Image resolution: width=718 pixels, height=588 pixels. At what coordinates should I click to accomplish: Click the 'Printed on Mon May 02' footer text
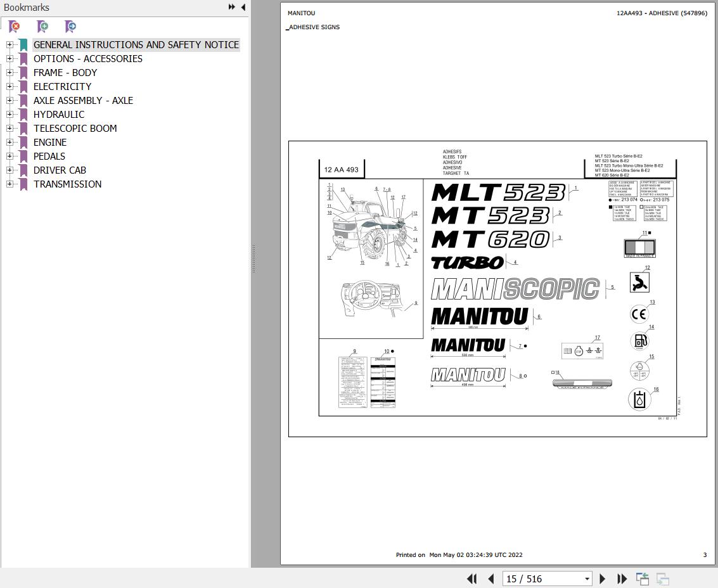(x=459, y=554)
